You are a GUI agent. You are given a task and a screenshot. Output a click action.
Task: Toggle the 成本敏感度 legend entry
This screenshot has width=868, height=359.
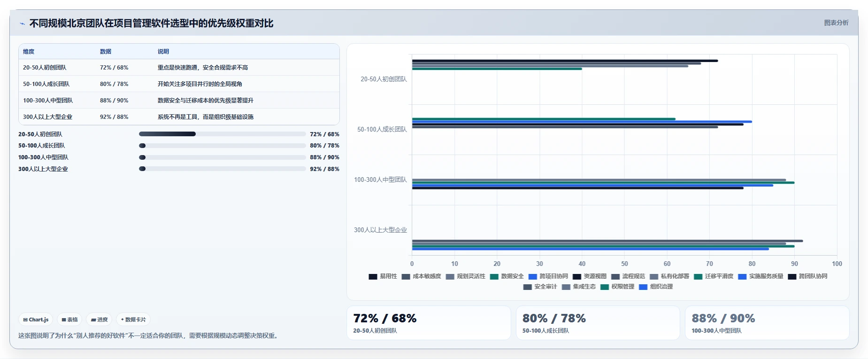(x=421, y=276)
